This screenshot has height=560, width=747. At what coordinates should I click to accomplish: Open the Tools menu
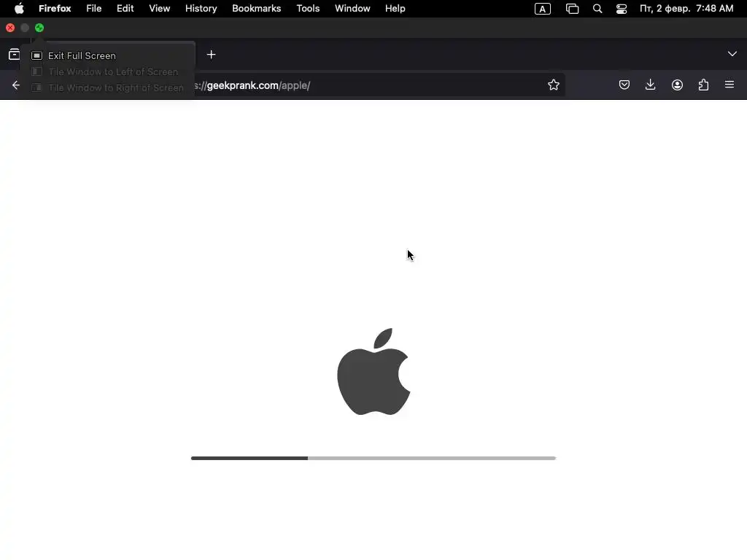coord(308,9)
